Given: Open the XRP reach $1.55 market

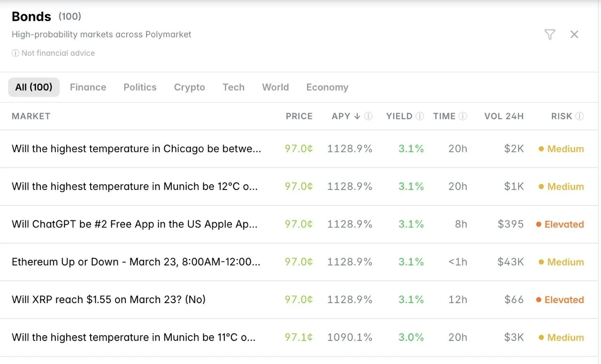Looking at the screenshot, I should click(x=108, y=300).
